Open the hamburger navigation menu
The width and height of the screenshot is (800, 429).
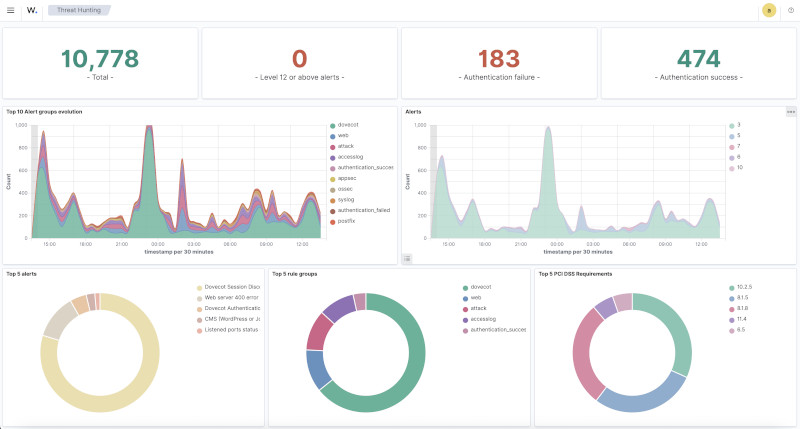(x=10, y=10)
